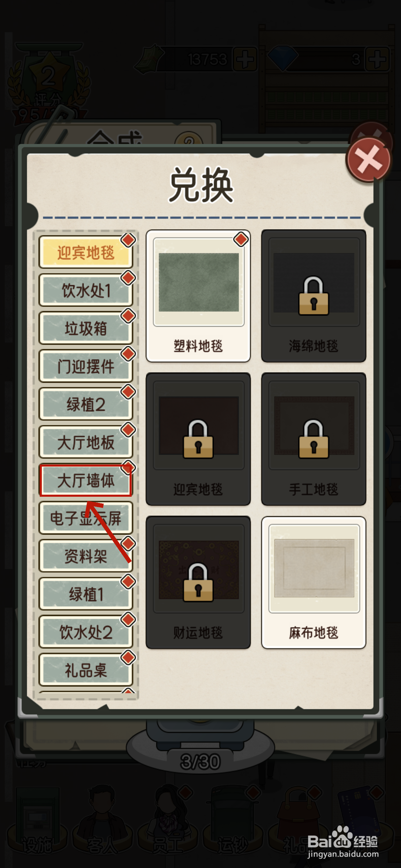The image size is (401, 868).
Task: Open the 礼品桌 category
Action: point(86,670)
